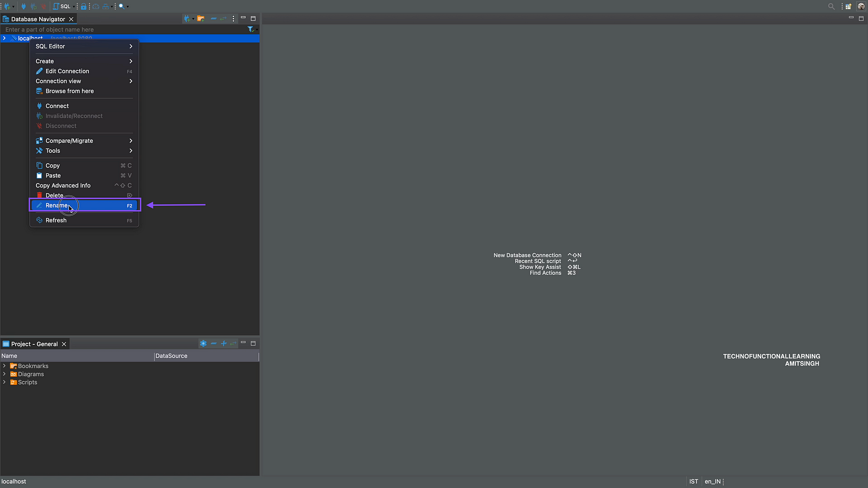Click Refresh in the context menu
Screen dimensions: 868x488
[x=56, y=220]
